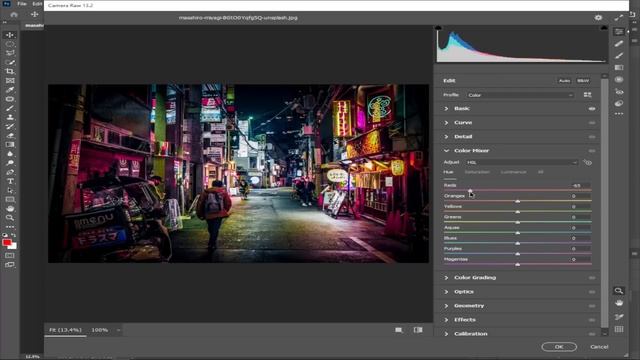Click the Auto button
This screenshot has height=360, width=640.
[x=564, y=81]
